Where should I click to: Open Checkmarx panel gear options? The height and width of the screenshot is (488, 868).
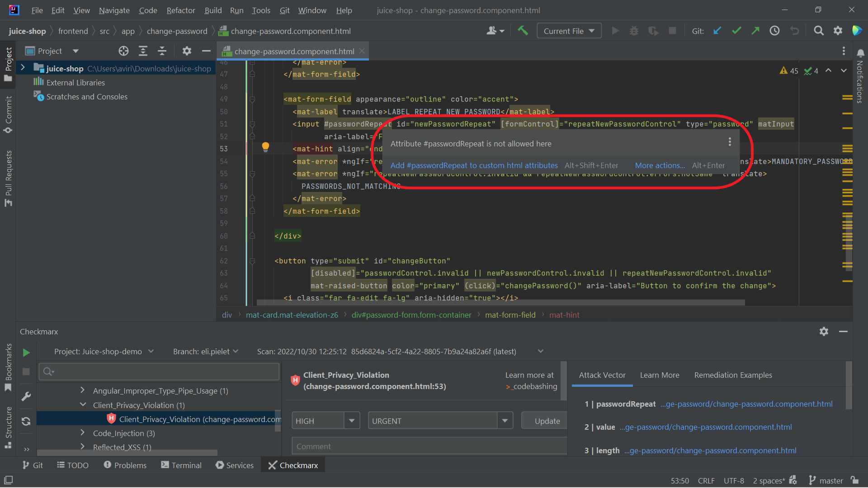tap(824, 332)
